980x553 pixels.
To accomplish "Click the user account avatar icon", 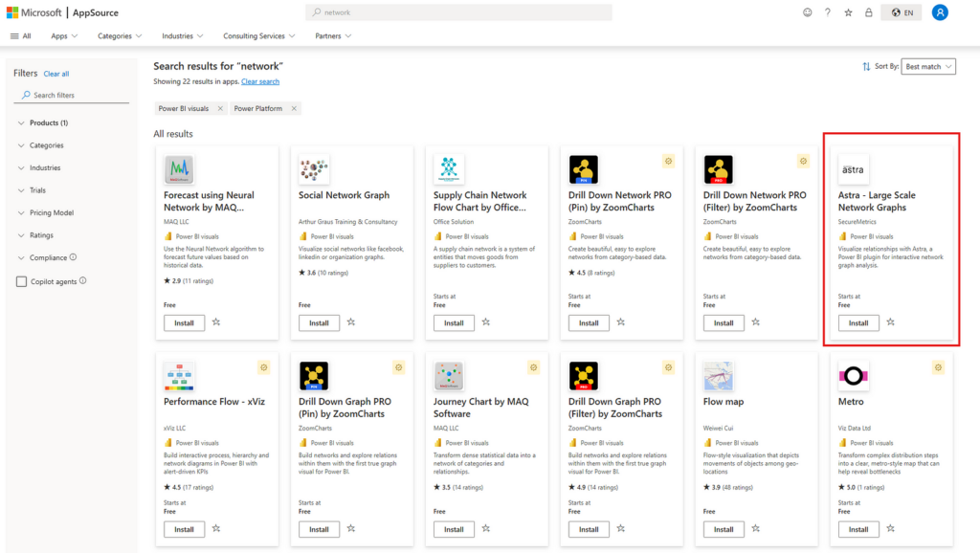I will tap(940, 12).
